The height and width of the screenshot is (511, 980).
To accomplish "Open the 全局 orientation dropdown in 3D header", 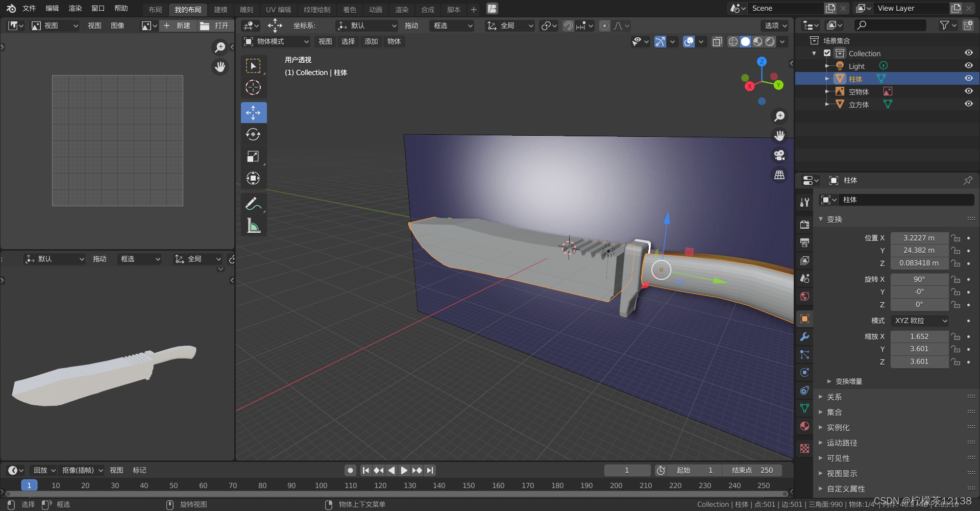I will point(509,26).
